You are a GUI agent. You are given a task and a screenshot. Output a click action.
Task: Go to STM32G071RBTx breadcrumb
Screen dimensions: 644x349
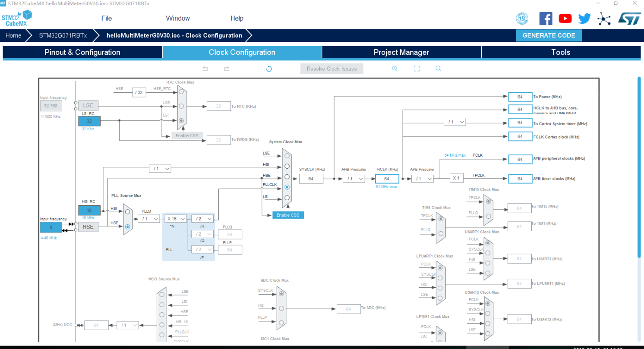point(63,35)
